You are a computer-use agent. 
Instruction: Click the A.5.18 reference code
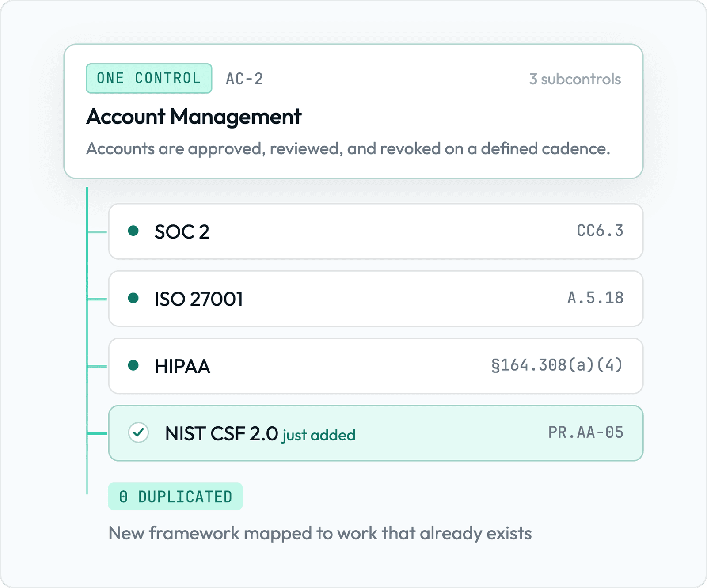tap(595, 298)
